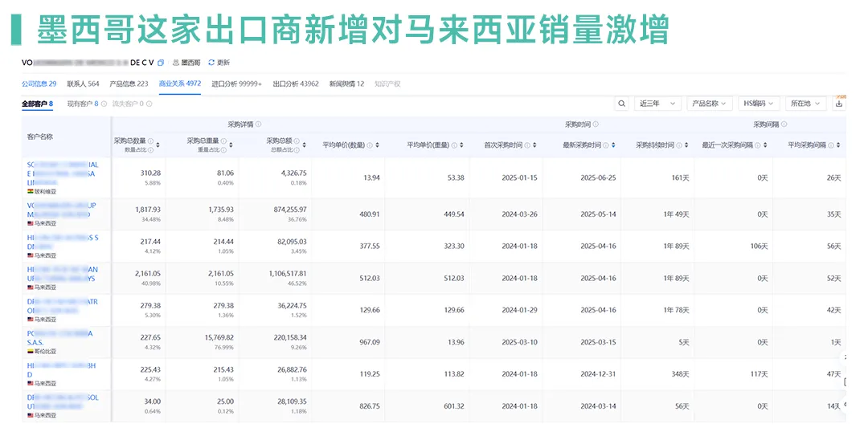Open the 近三年 time range dropdown
868x436 pixels.
pyautogui.click(x=659, y=104)
